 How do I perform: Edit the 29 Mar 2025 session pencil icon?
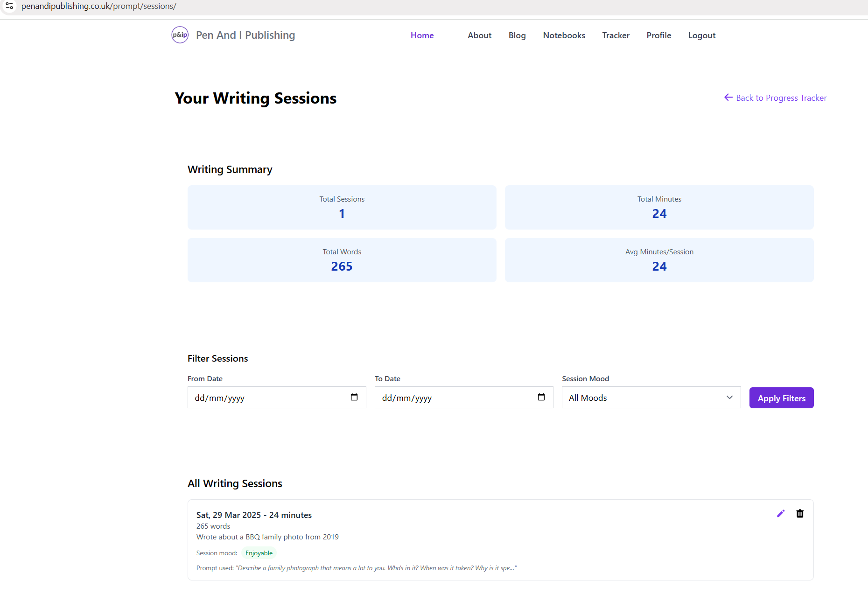(781, 514)
